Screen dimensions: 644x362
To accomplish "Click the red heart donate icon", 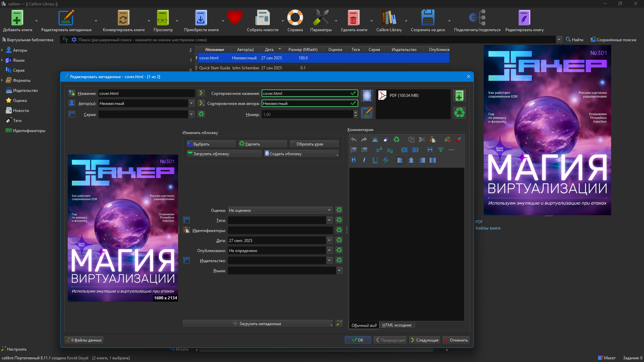I will tap(234, 17).
